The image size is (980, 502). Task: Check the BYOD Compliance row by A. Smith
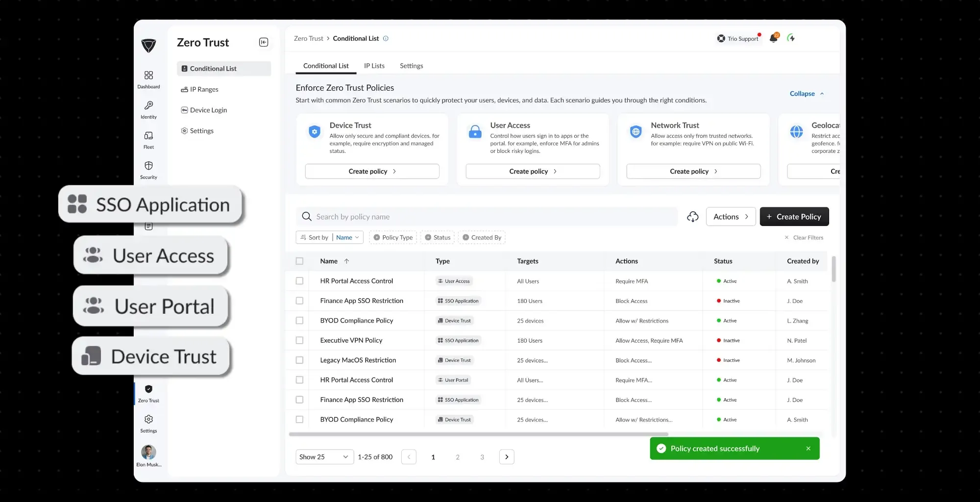tap(299, 420)
